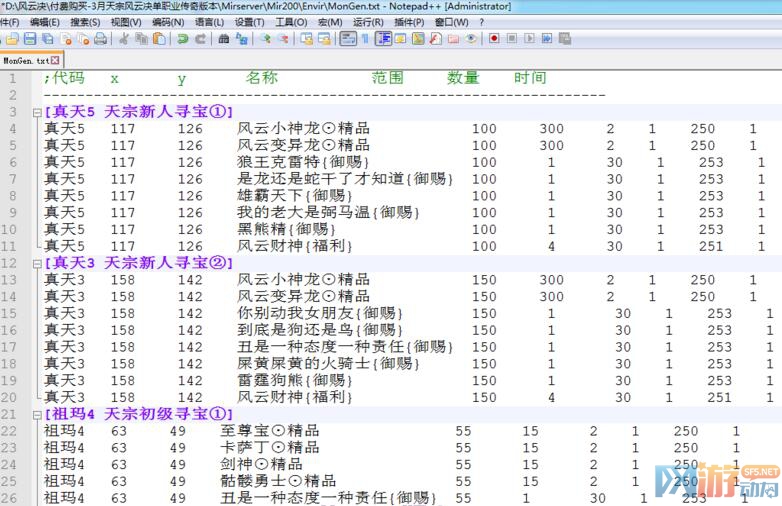Click the Save file toolbar icon
This screenshot has width=782, height=506.
(30, 39)
